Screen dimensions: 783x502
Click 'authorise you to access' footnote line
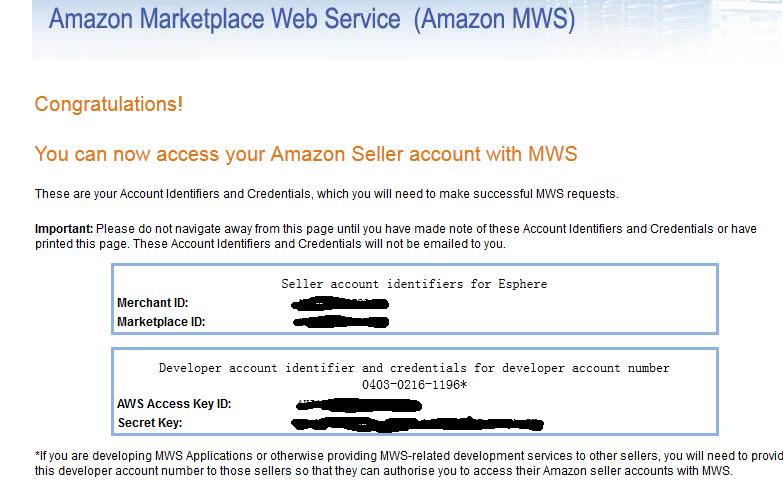tap(384, 471)
